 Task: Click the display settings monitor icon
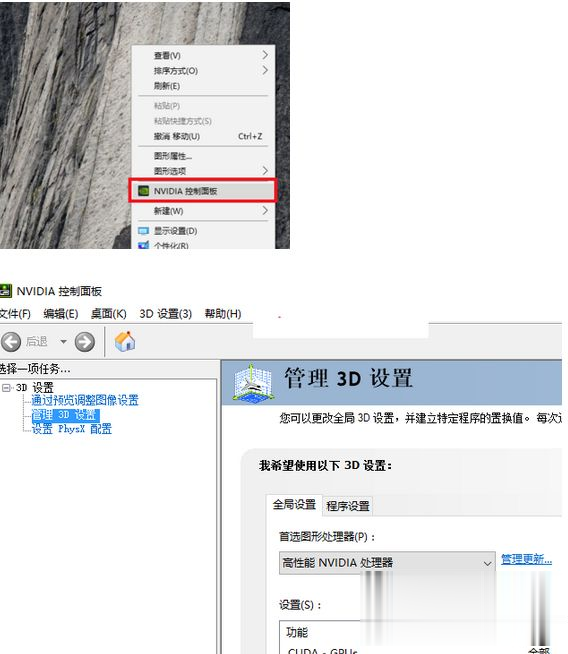tap(143, 231)
